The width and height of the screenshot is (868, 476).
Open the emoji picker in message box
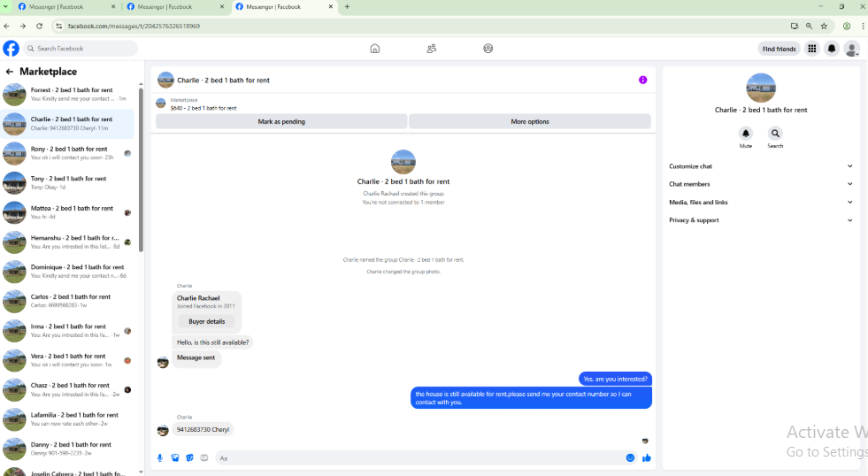point(630,457)
